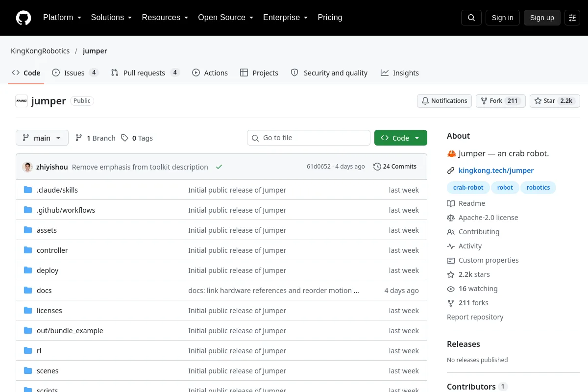
Task: Expand the green Code dropdown
Action: pyautogui.click(x=401, y=138)
